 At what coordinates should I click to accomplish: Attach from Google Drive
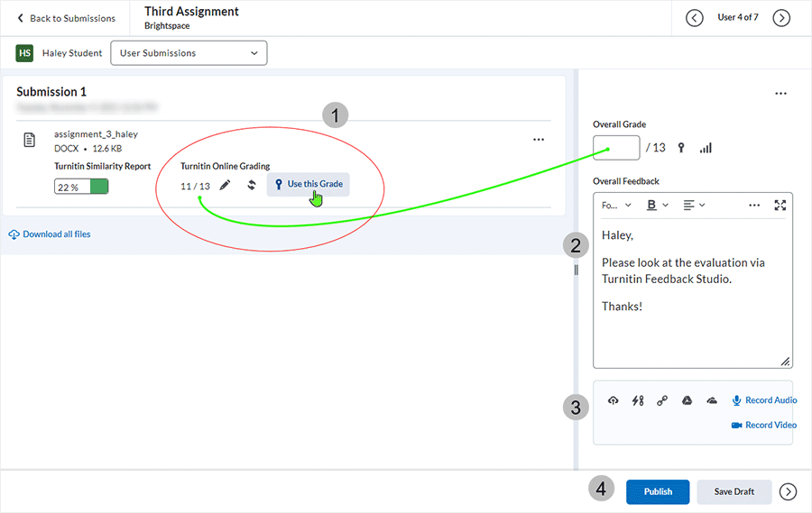(x=687, y=400)
